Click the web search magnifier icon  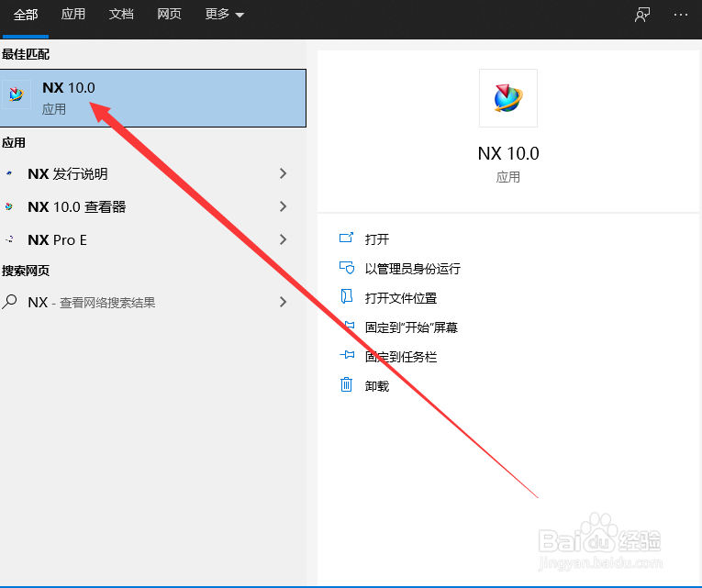[9, 302]
